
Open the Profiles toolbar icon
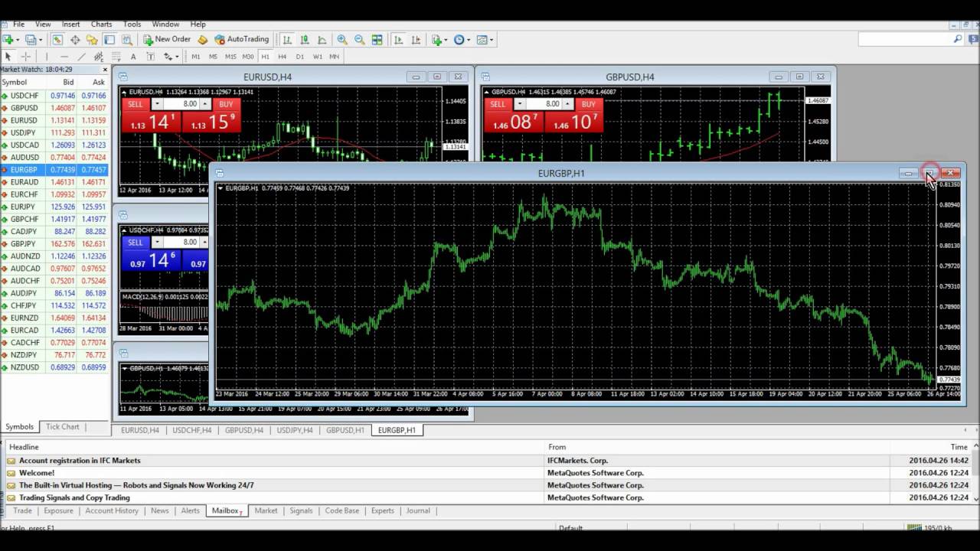tap(31, 40)
